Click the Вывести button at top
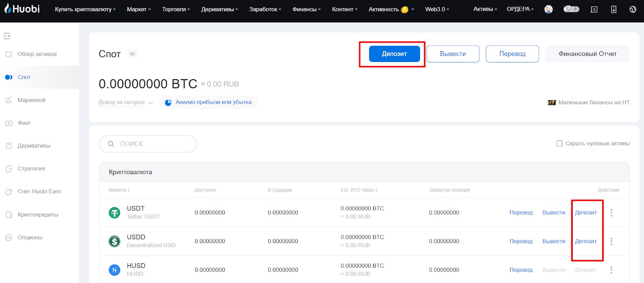 click(x=453, y=54)
